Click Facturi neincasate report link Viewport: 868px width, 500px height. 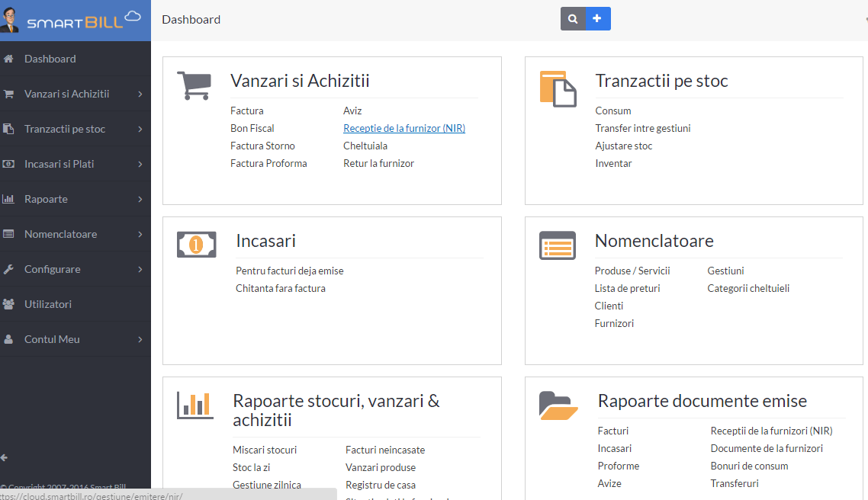tap(385, 450)
